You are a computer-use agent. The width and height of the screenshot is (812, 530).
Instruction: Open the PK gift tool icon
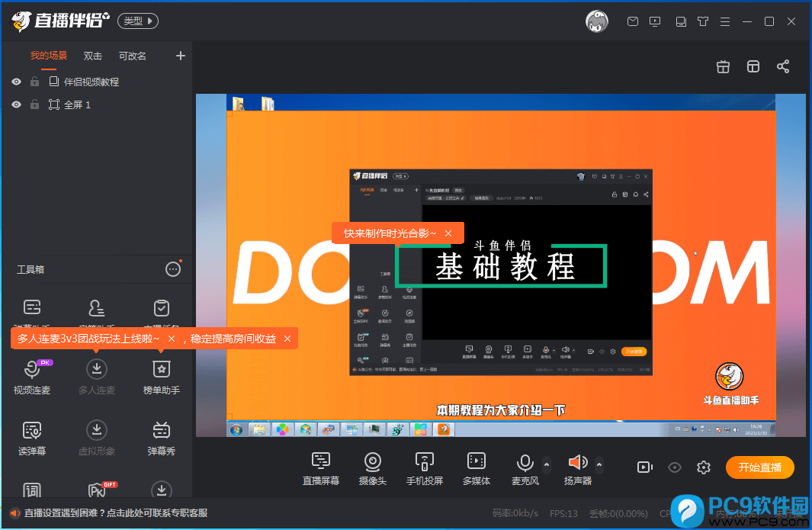tap(98, 490)
